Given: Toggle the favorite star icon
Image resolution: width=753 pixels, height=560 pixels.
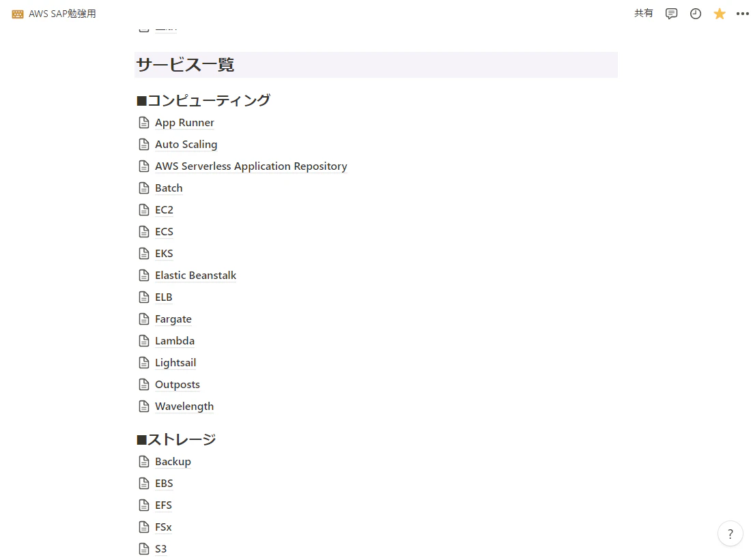Looking at the screenshot, I should 720,14.
